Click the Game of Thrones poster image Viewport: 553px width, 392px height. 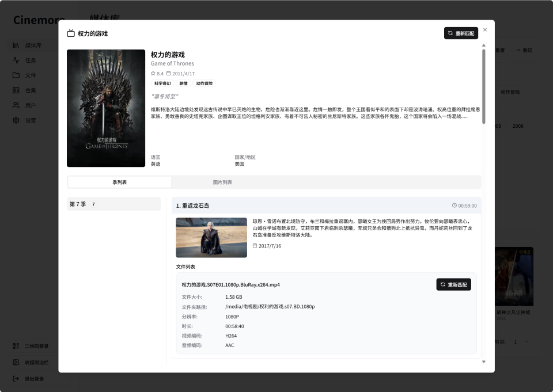click(106, 108)
